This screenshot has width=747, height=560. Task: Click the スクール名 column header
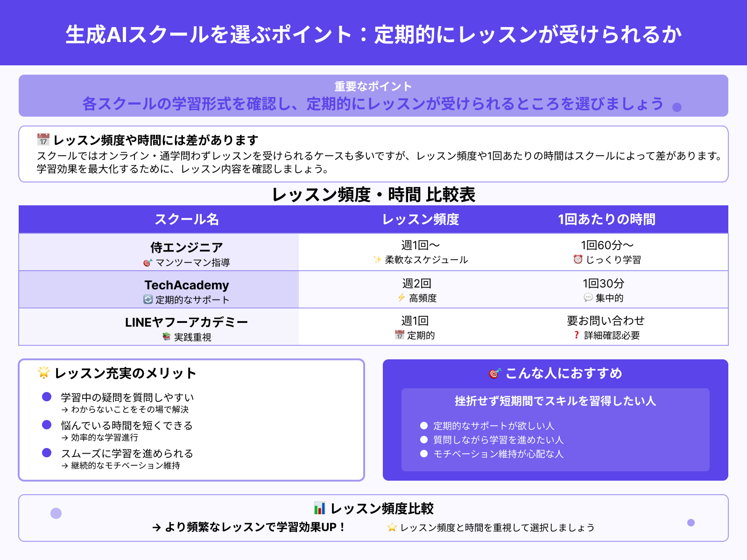[x=187, y=219]
